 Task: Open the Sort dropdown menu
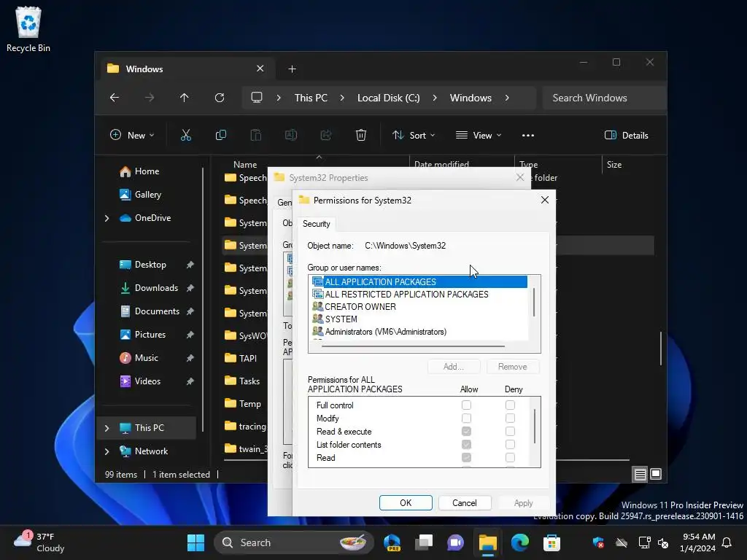click(414, 135)
